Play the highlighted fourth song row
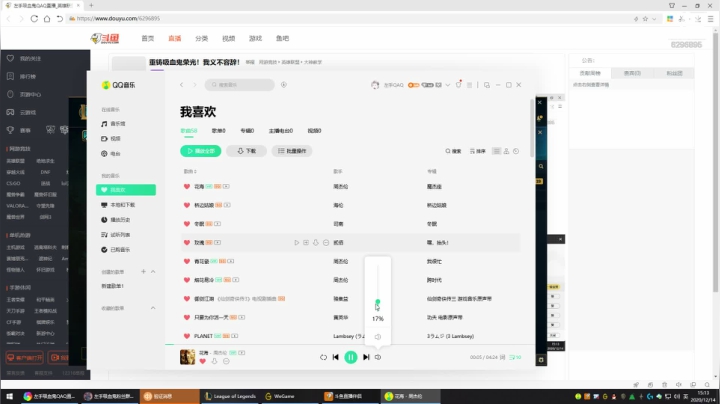The width and height of the screenshot is (720, 404). [297, 243]
